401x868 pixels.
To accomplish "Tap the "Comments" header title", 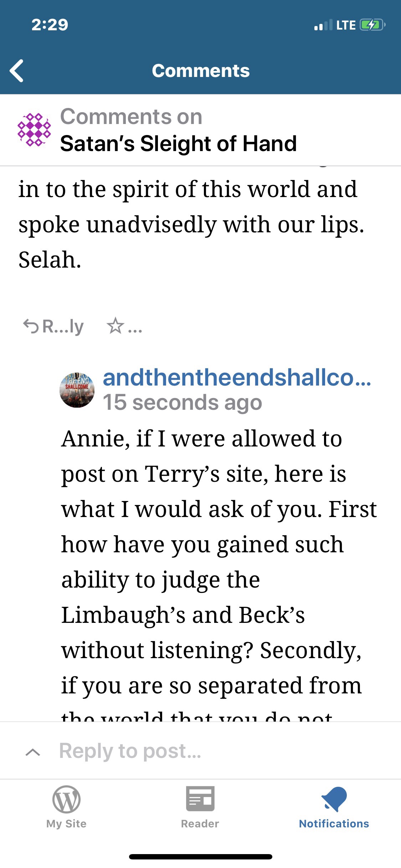I will coord(201,71).
